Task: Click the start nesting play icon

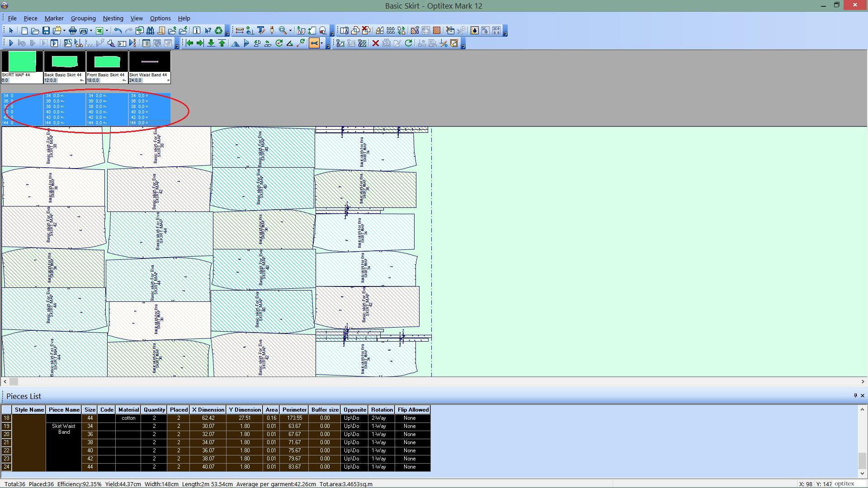Action: pos(11,43)
